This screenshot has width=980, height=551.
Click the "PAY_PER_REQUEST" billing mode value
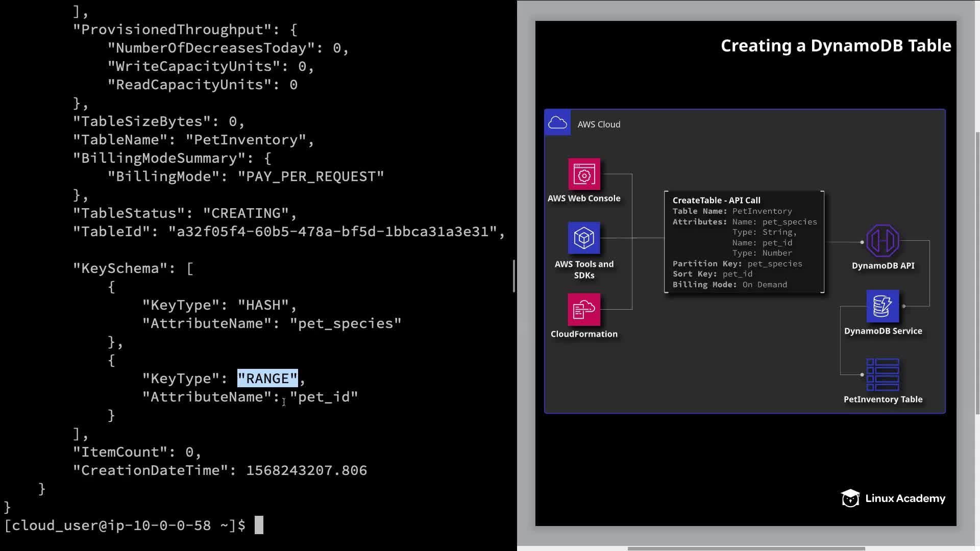tap(310, 177)
